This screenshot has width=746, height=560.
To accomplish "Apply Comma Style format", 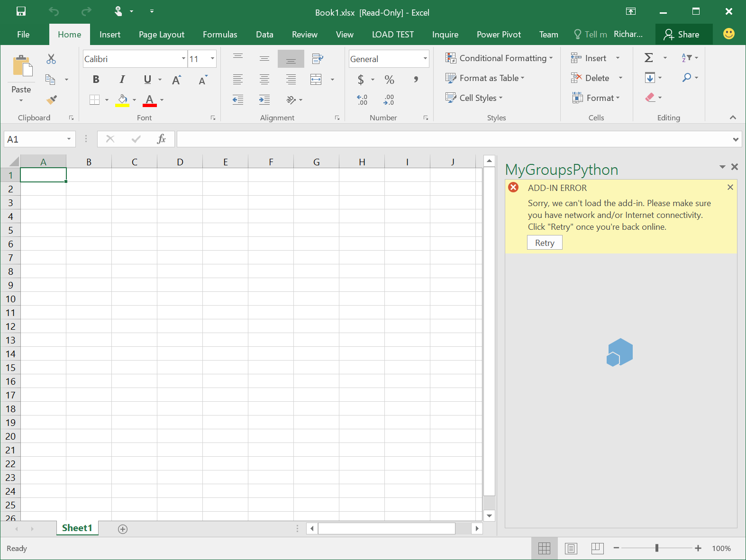I will [x=416, y=79].
